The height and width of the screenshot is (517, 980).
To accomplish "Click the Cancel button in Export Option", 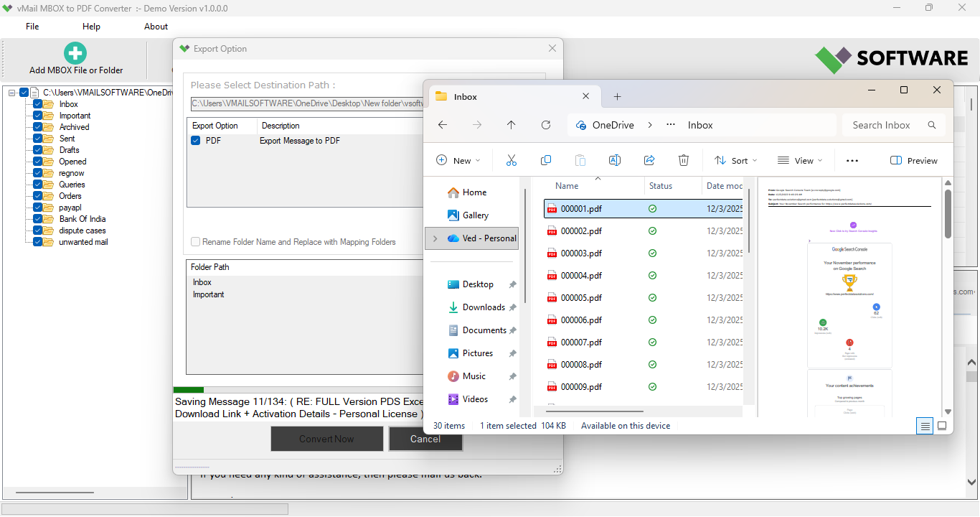I will point(425,438).
